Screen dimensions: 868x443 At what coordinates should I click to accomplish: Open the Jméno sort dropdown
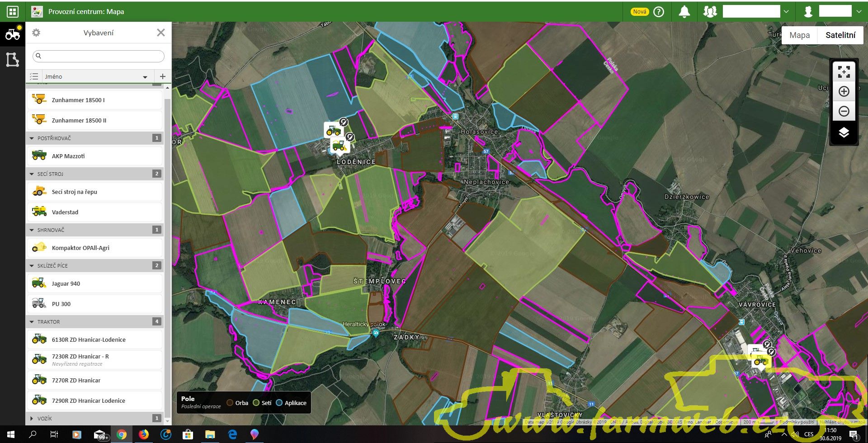coord(145,77)
